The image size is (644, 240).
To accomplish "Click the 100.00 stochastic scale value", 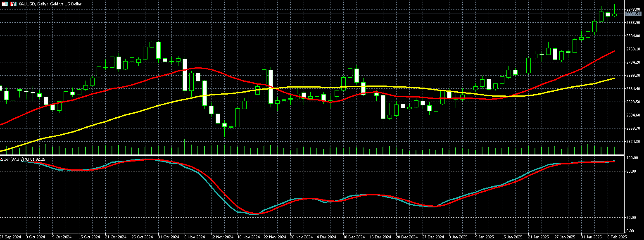I will click(632, 158).
